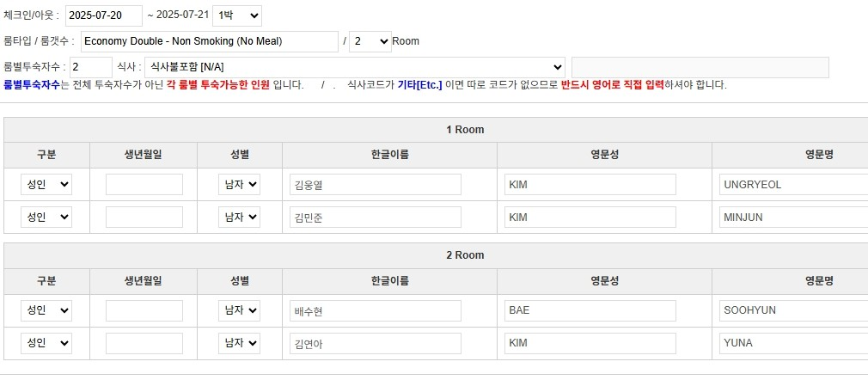This screenshot has height=380, width=868.
Task: Click the Economy Double room type field
Action: [x=209, y=41]
